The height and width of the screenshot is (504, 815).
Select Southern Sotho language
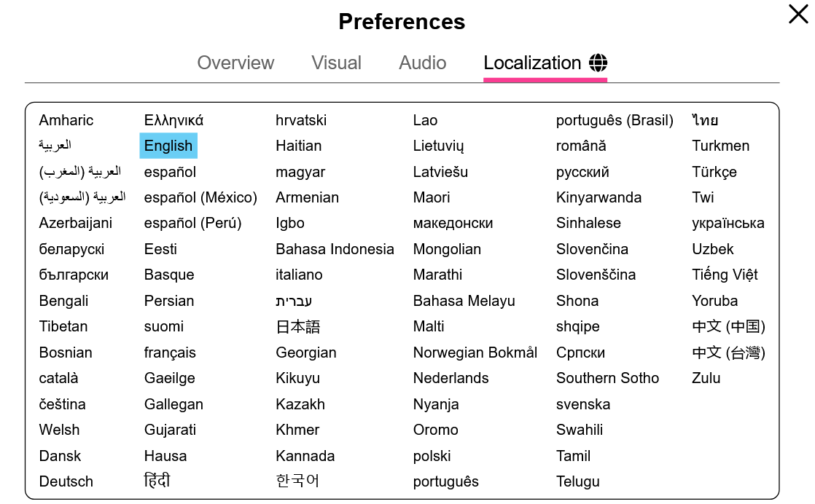(608, 378)
